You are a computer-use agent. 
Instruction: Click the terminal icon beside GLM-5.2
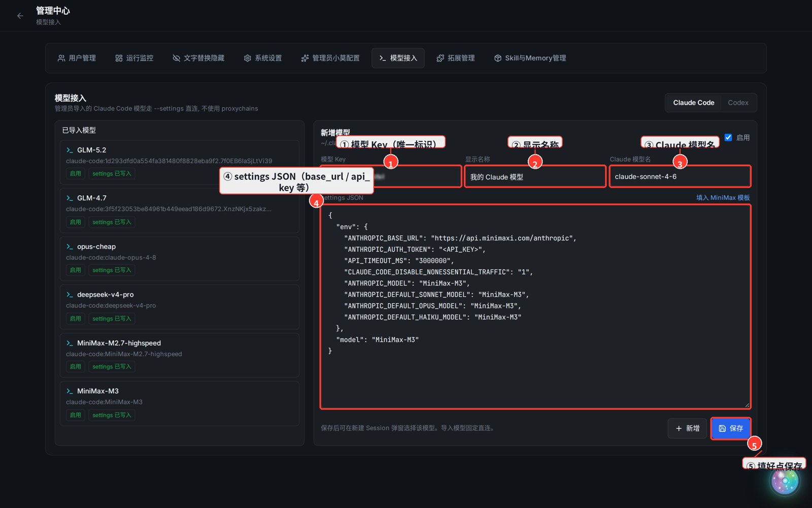70,150
